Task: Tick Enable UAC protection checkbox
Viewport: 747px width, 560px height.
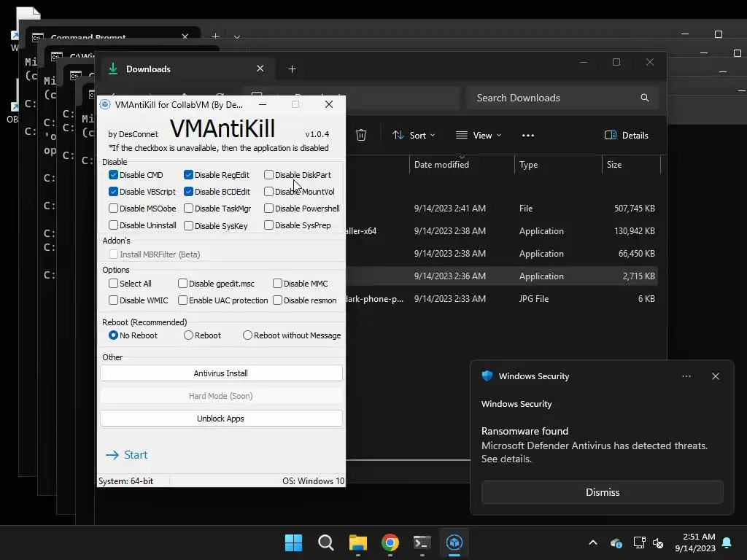Action: (x=182, y=300)
